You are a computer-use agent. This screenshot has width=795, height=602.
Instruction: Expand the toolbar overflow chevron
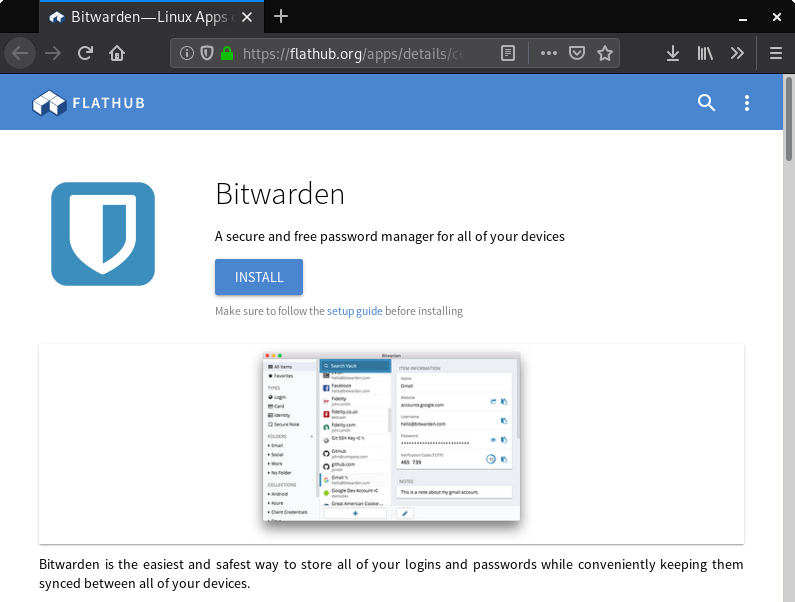click(737, 53)
